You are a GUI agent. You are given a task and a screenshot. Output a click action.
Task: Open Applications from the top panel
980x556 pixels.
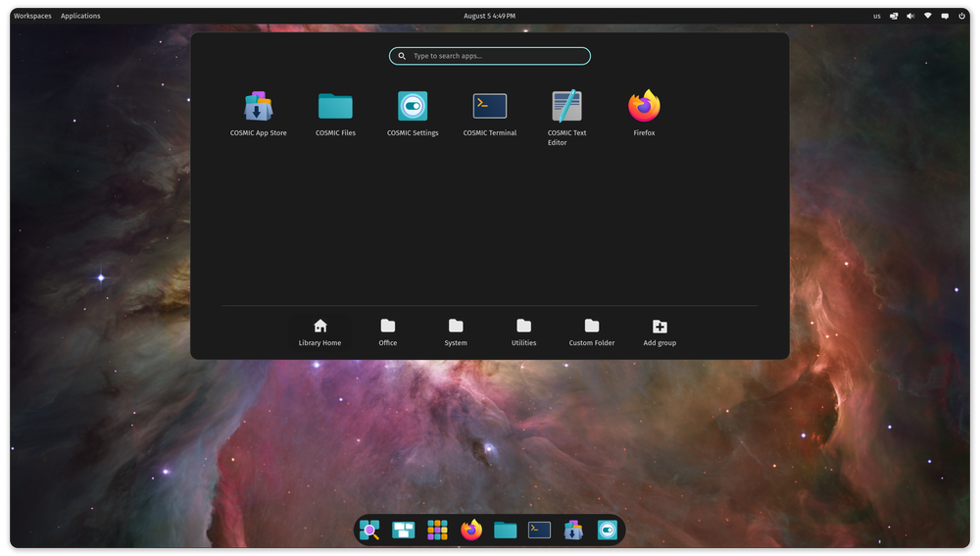tap(80, 16)
